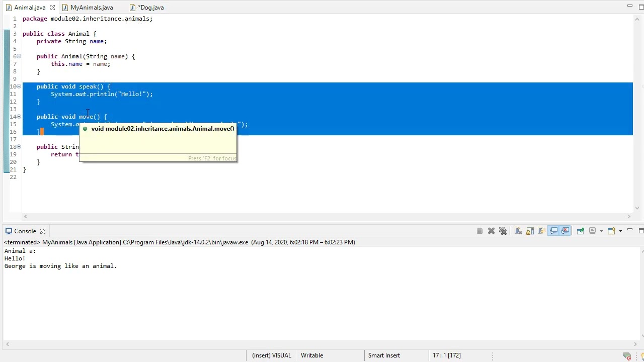Toggle show console when standard out changes
Viewport: 644px width, 362px height.
pos(553,231)
